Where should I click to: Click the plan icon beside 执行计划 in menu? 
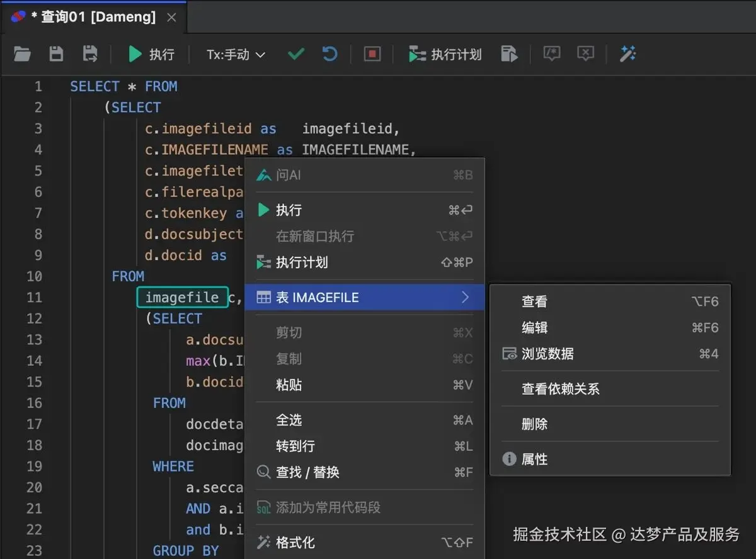click(263, 263)
